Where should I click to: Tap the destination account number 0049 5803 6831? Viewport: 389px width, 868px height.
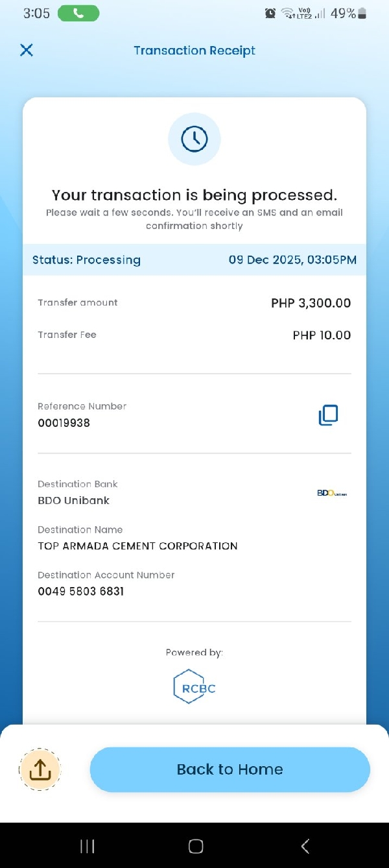[81, 592]
